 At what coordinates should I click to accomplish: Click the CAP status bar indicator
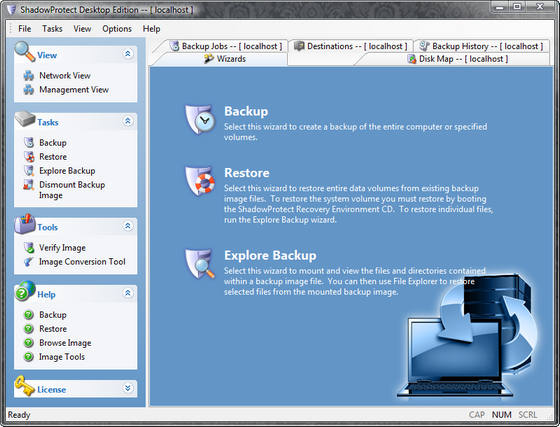(x=477, y=415)
